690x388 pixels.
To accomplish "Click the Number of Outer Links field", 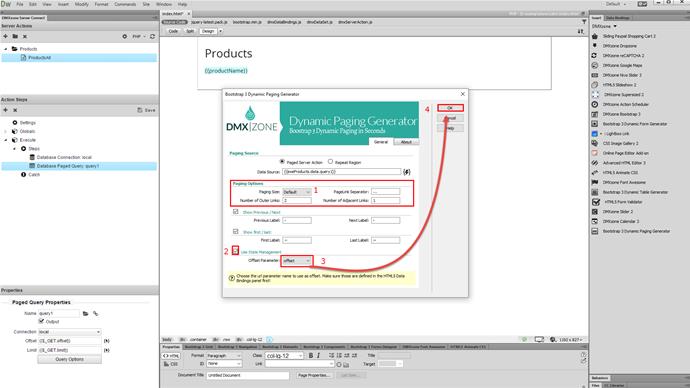I will click(x=297, y=201).
